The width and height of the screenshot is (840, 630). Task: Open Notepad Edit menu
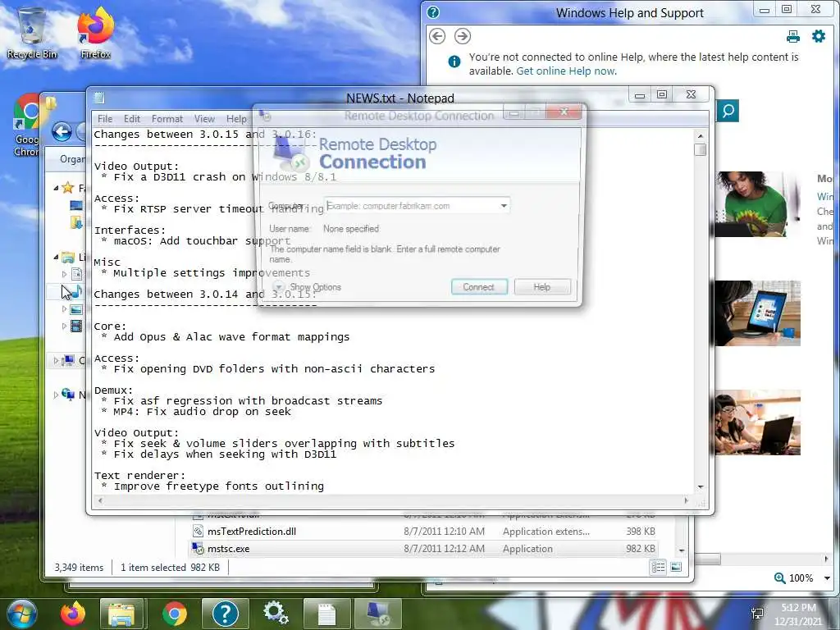(x=132, y=119)
